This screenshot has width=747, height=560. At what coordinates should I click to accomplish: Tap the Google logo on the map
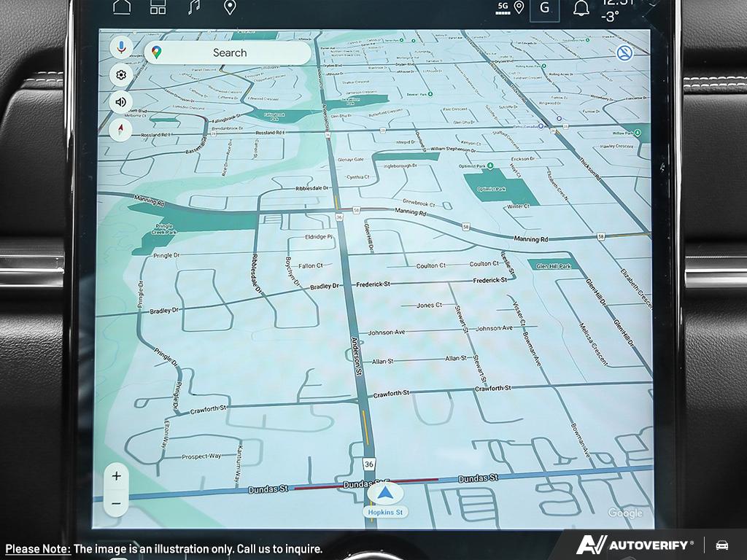[x=625, y=513]
